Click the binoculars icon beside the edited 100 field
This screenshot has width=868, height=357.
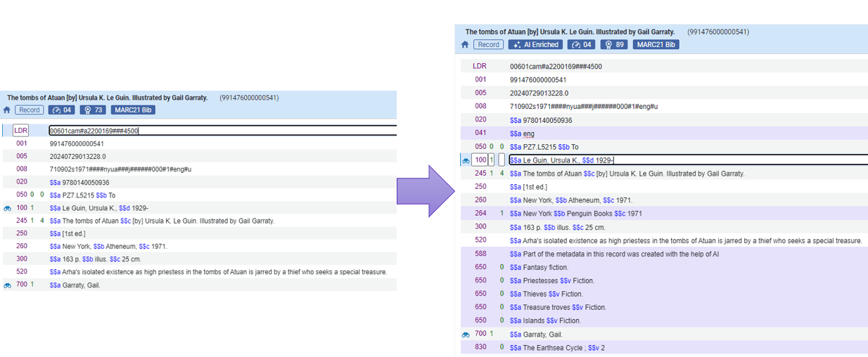(465, 161)
